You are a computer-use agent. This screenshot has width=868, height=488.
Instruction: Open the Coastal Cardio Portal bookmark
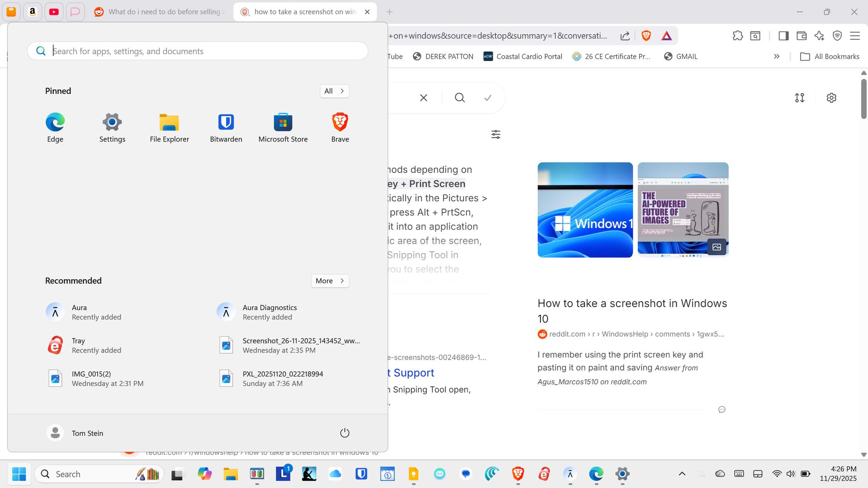click(x=523, y=56)
